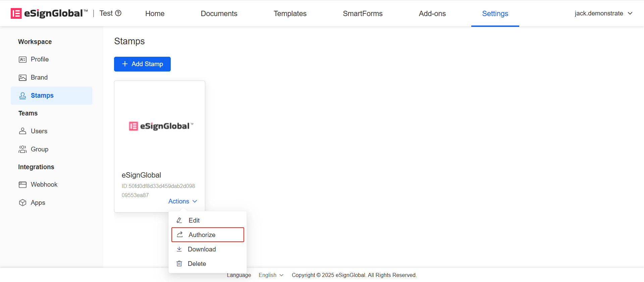Image resolution: width=644 pixels, height=282 pixels.
Task: Click the download arrow icon in the Actions menu
Action: coord(179,249)
